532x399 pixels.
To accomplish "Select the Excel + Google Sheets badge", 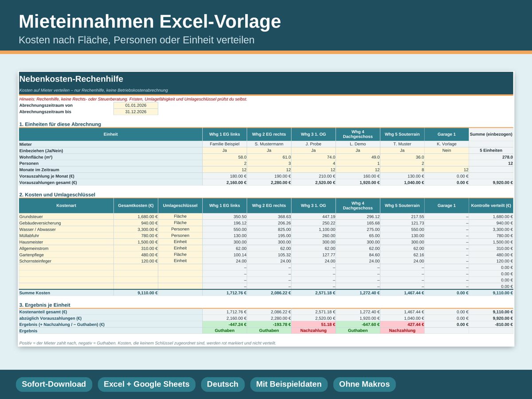I will 146,384.
